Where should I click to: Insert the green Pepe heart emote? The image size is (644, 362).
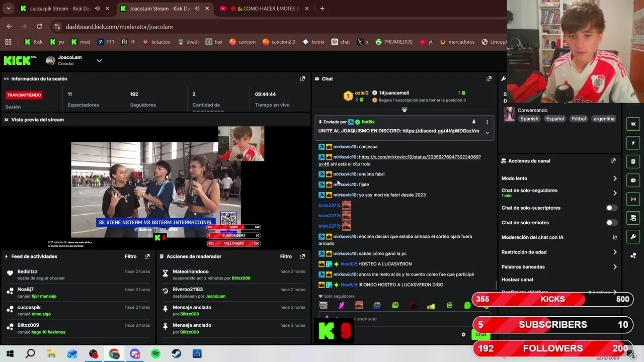pos(395,305)
